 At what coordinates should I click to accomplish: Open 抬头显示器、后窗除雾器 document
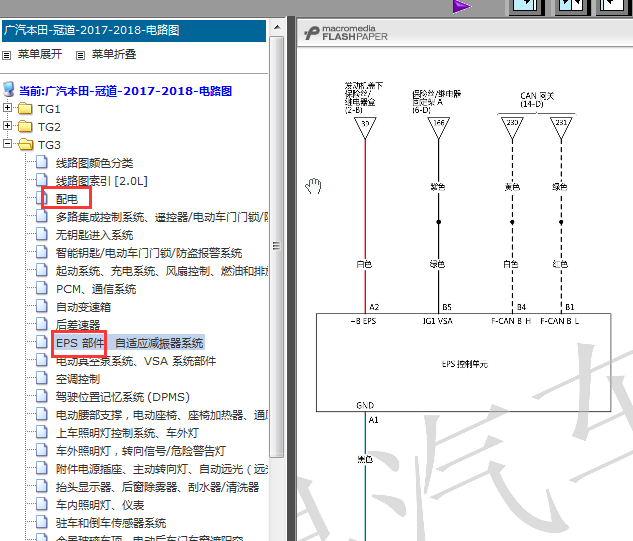(x=157, y=486)
